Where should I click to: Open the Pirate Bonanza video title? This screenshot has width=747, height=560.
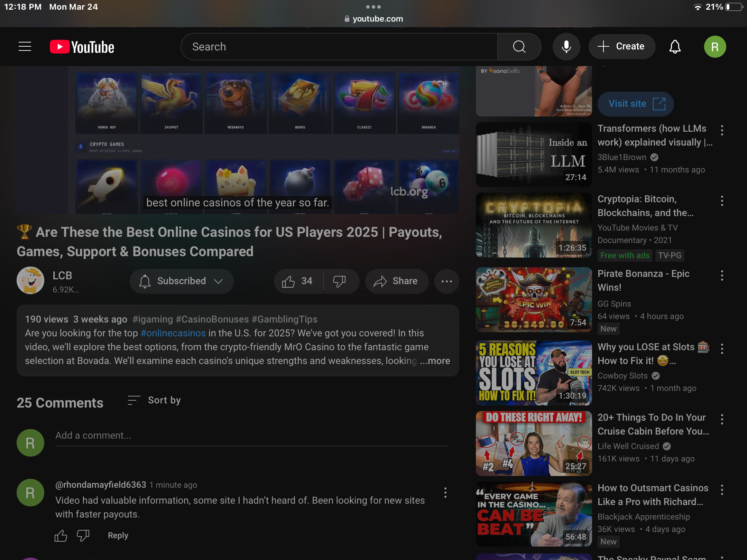click(x=643, y=281)
